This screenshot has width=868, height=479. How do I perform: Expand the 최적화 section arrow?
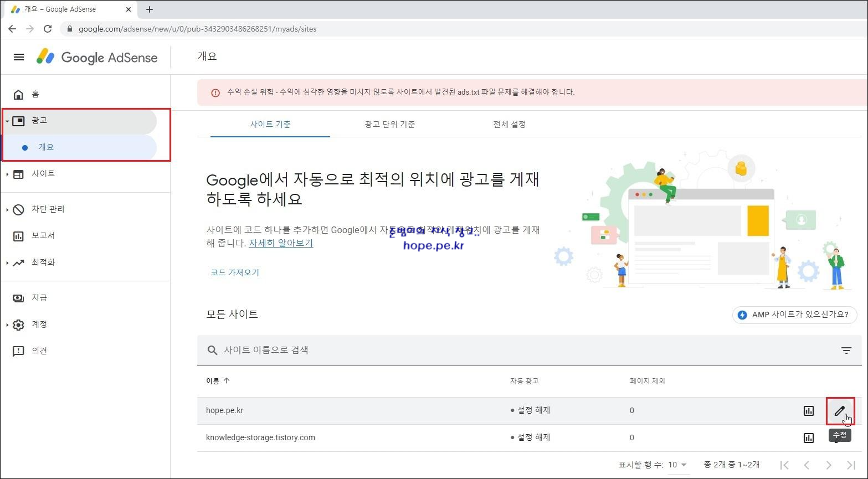(x=7, y=263)
